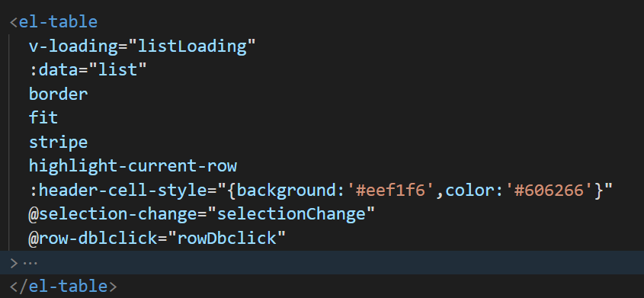Click the '#eef1f6' background color value
Image resolution: width=644 pixels, height=298 pixels.
pyautogui.click(x=390, y=190)
